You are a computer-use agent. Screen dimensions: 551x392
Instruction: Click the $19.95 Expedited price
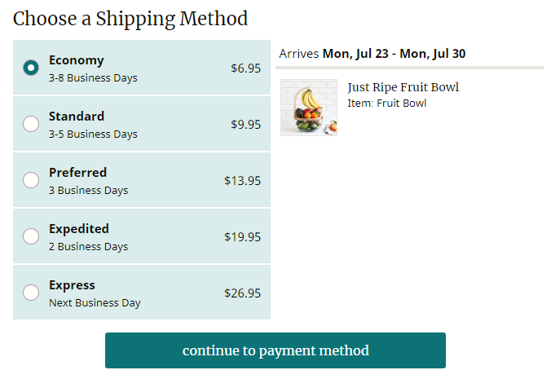coord(242,236)
